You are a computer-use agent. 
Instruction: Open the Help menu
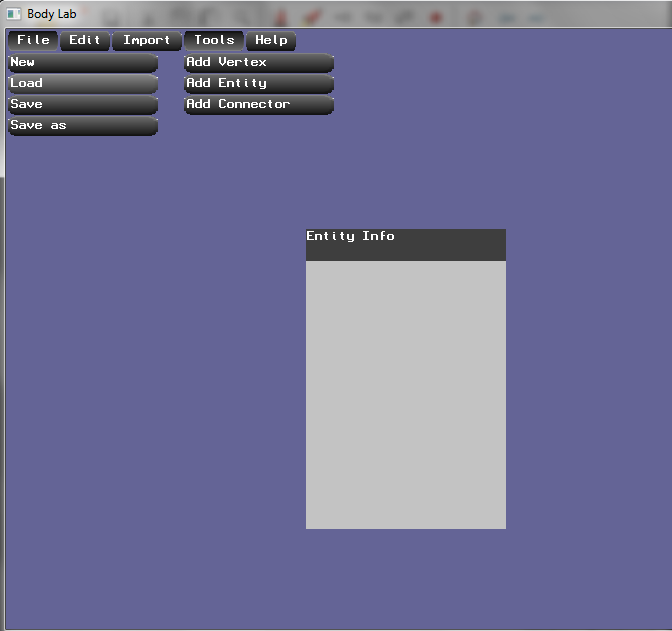coord(270,41)
